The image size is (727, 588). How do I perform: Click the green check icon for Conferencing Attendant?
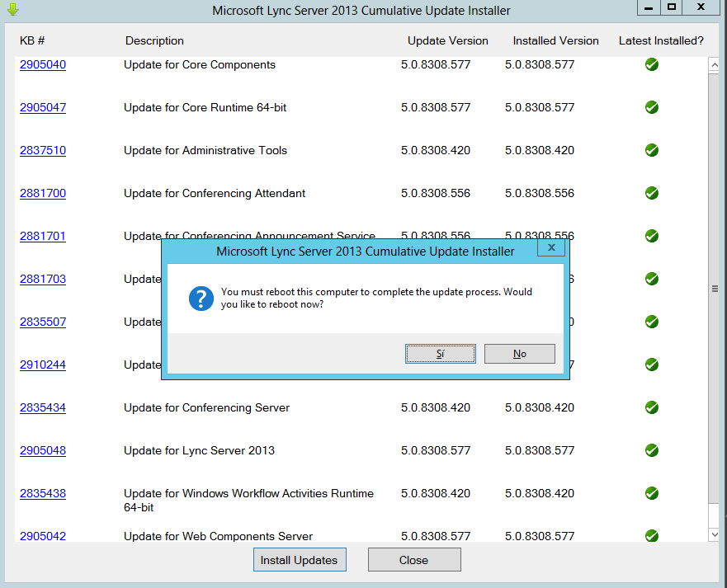[x=651, y=193]
